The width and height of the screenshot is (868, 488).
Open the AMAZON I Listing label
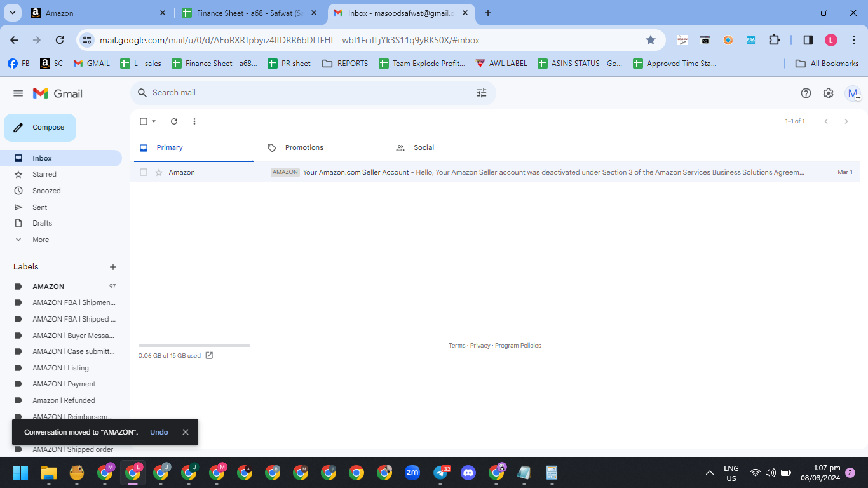(x=61, y=368)
